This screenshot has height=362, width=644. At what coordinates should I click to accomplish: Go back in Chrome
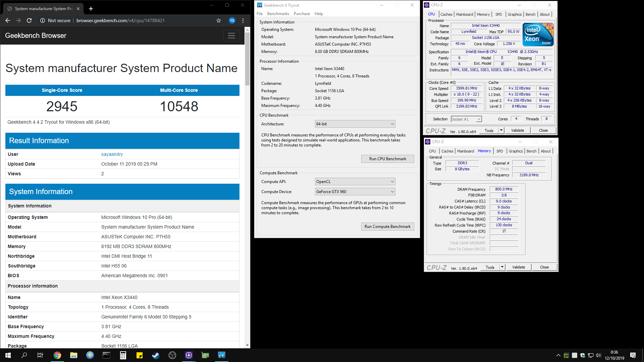pyautogui.click(x=8, y=20)
